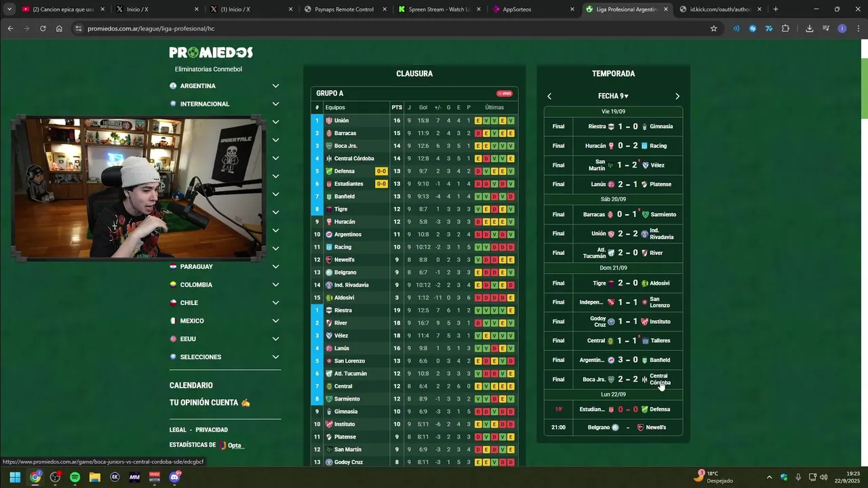The width and height of the screenshot is (868, 488).
Task: Open the PRIVACIDAD link
Action: coord(212,430)
